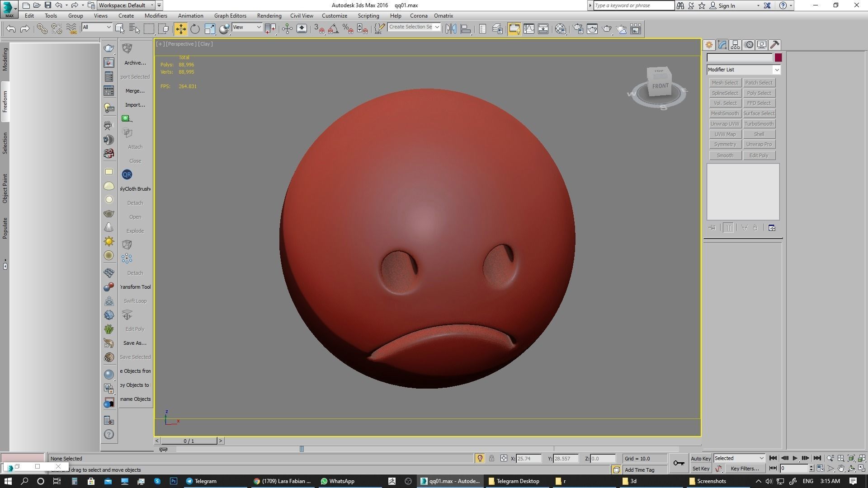
Task: Open the Motion command panel tab
Action: 749,45
